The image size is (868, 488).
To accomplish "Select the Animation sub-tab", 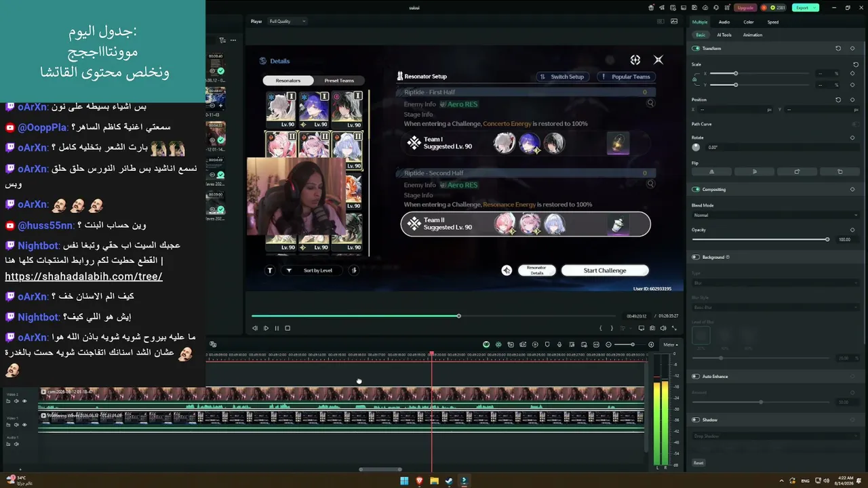I will pos(753,35).
